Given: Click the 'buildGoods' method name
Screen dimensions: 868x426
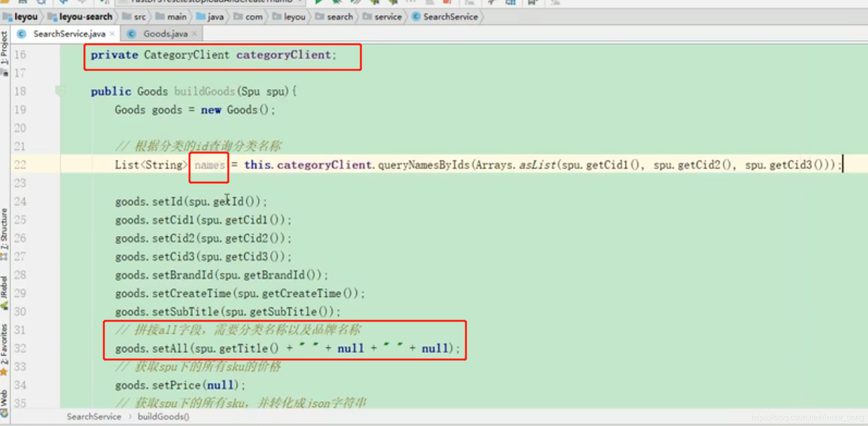Looking at the screenshot, I should click(x=204, y=91).
